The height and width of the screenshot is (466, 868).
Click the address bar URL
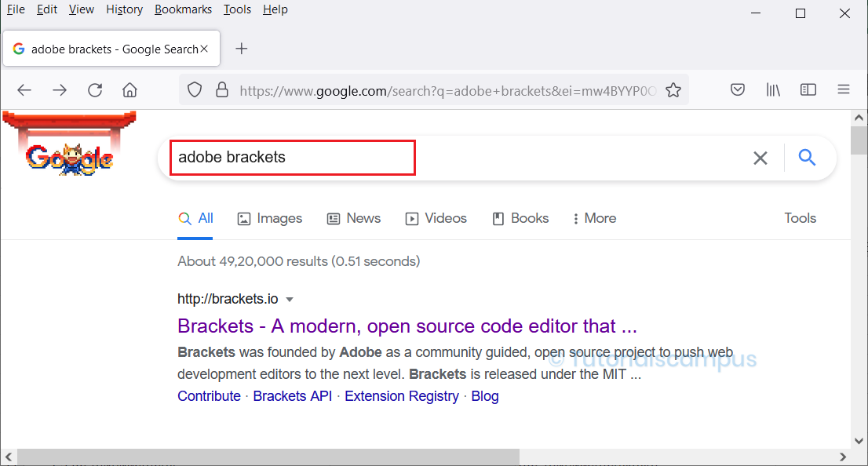[448, 90]
